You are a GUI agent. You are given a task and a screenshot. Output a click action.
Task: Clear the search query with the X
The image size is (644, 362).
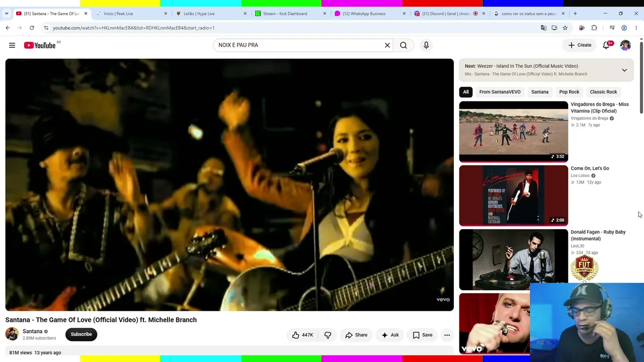click(x=387, y=45)
